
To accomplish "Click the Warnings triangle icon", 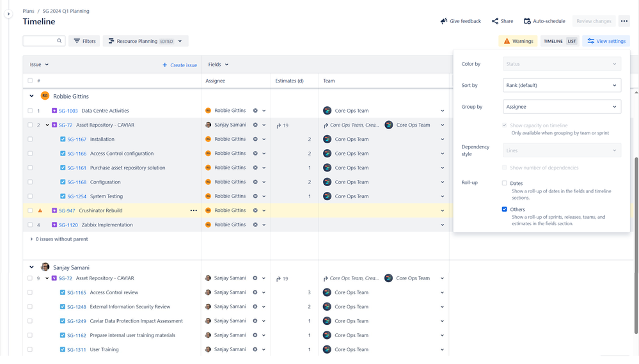I will (x=507, y=41).
